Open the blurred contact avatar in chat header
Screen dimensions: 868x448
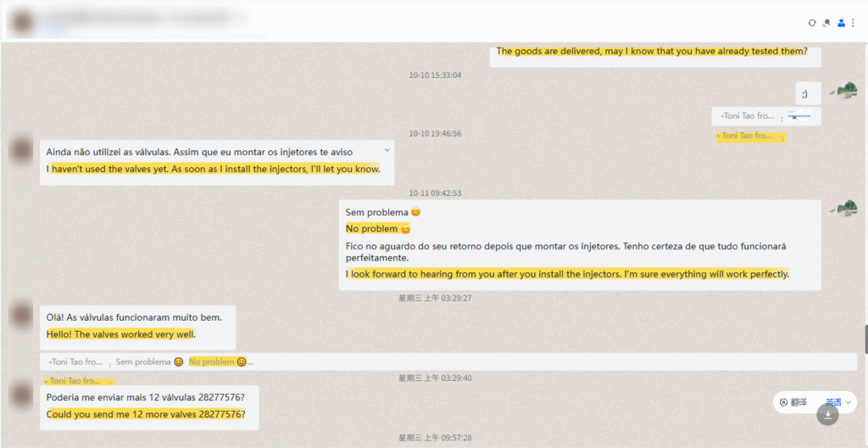pos(20,22)
